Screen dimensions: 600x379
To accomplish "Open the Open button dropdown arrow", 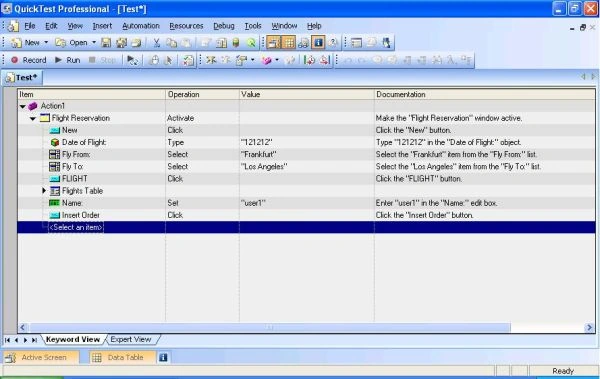I will [94, 42].
